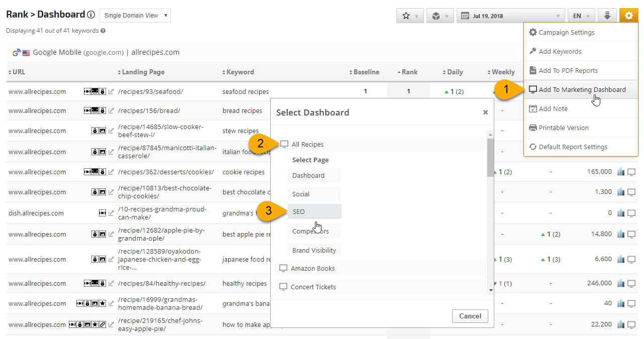
Task: Click the info icon beside Rank > Dashboard
Action: (x=91, y=15)
